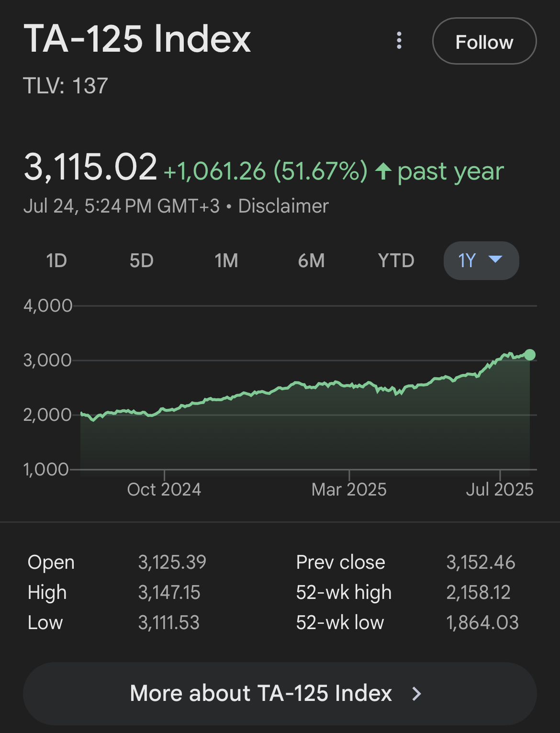Click the Prev close value 3,152.46

pyautogui.click(x=481, y=563)
